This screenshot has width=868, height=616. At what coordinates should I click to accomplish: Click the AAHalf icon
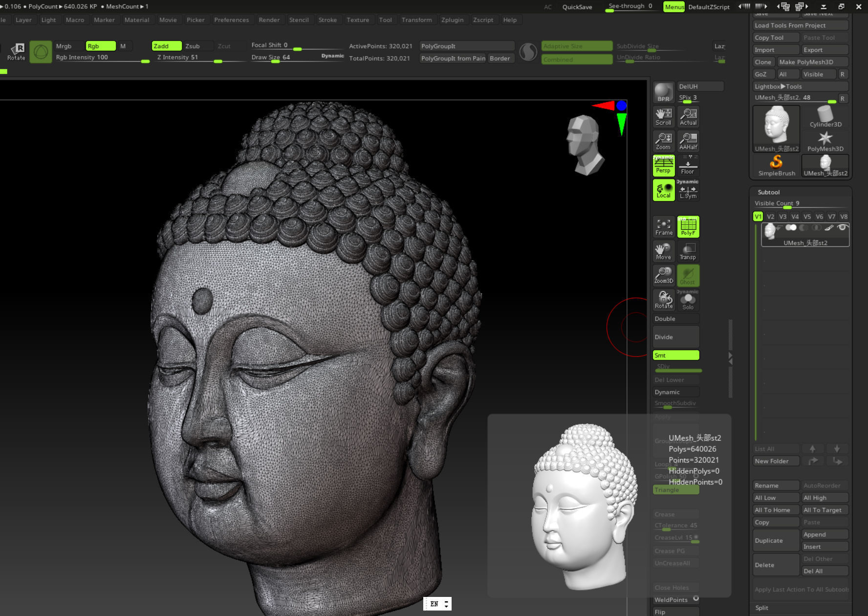click(x=688, y=141)
